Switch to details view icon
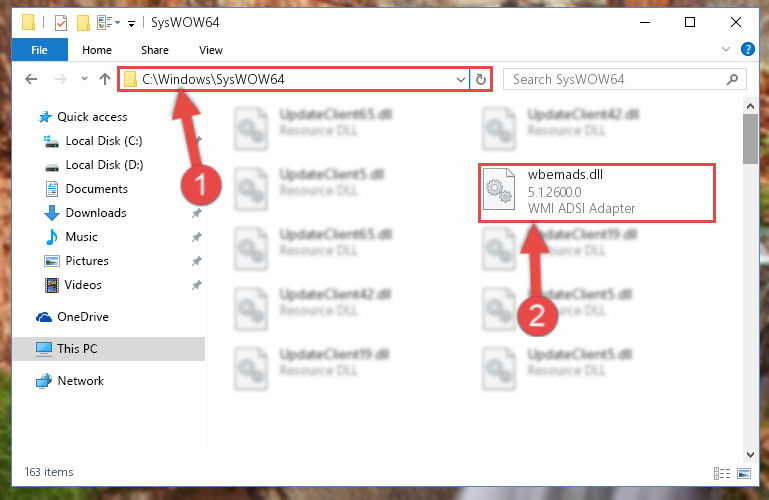769x500 pixels. coord(721,473)
